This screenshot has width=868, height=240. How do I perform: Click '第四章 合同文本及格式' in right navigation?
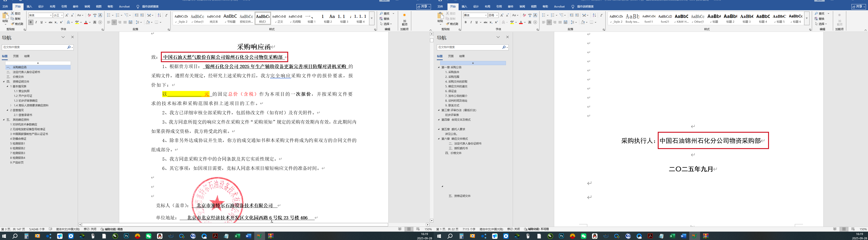tap(456, 120)
